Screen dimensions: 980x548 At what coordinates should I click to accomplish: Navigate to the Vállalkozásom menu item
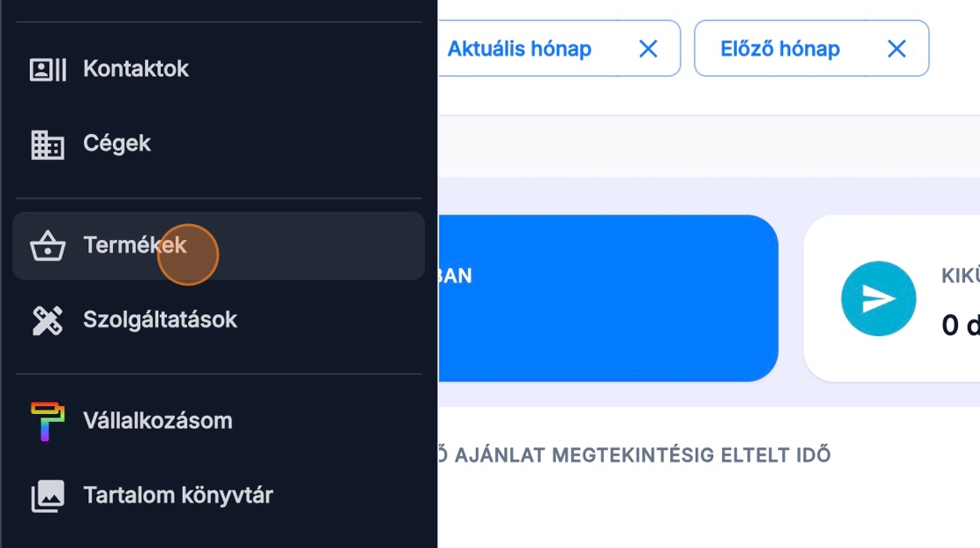(x=157, y=420)
